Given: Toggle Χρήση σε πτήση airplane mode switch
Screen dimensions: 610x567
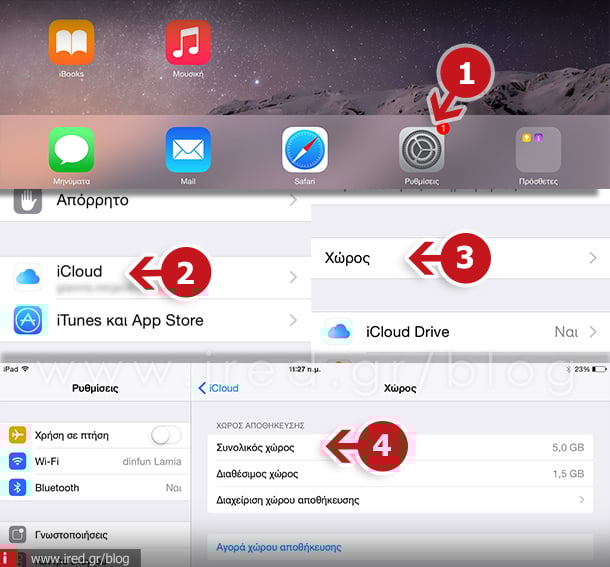Looking at the screenshot, I should point(166,435).
